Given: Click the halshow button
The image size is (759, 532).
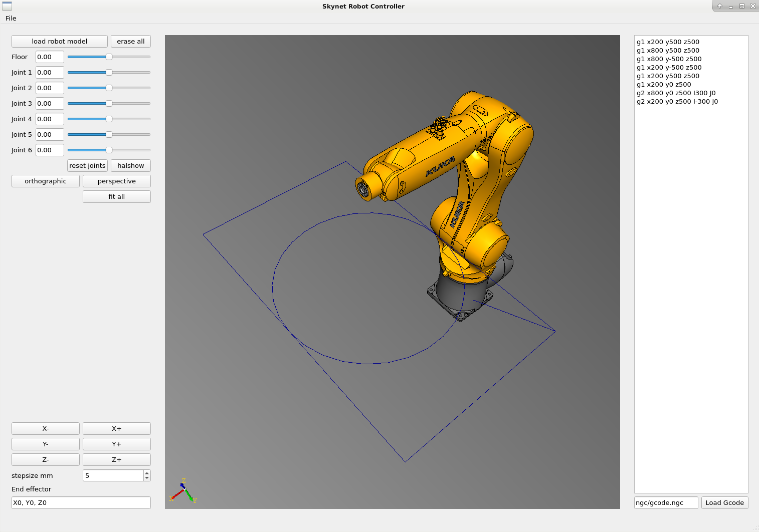Looking at the screenshot, I should (x=131, y=166).
